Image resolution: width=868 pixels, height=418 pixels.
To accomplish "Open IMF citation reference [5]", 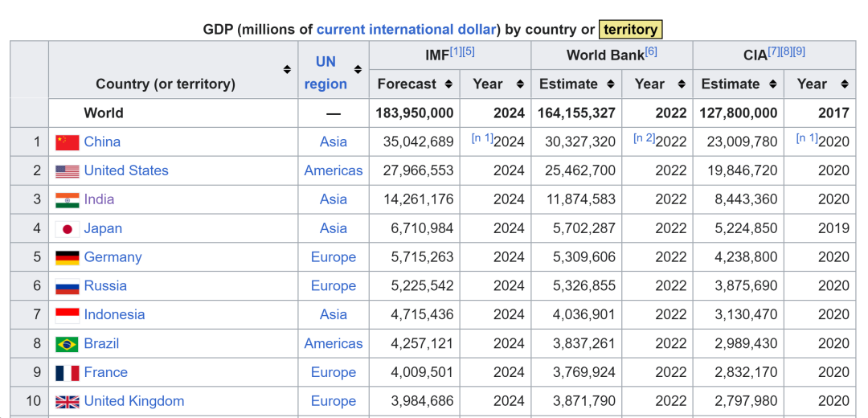I will pos(469,51).
